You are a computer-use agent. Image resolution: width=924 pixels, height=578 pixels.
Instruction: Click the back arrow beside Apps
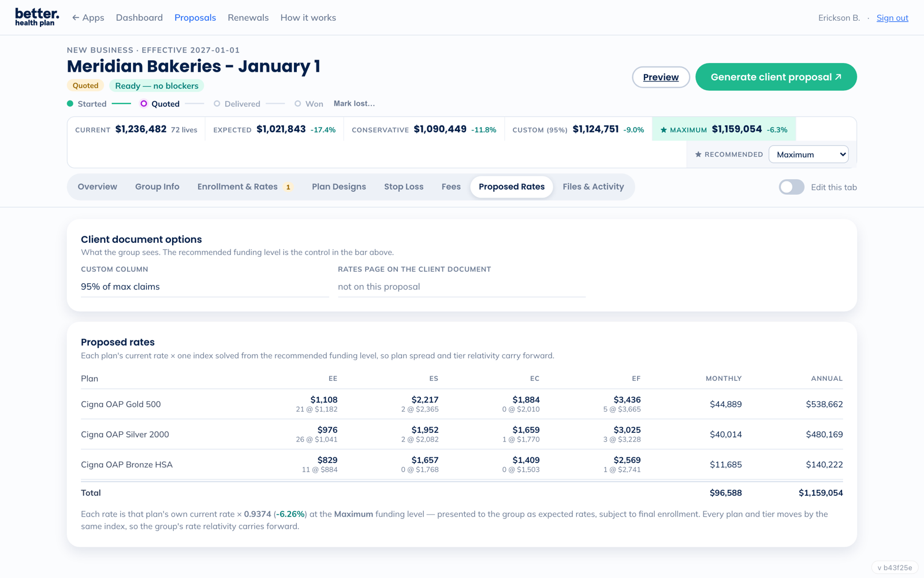pos(75,18)
